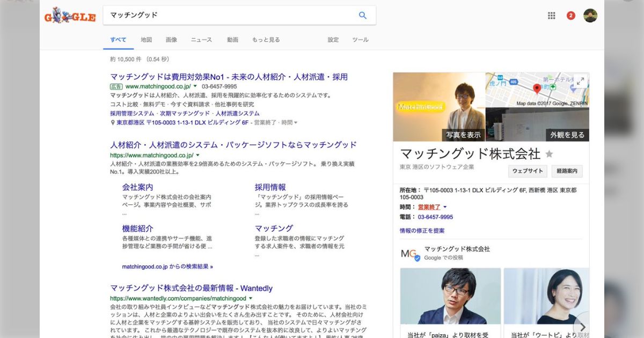Open the Google apps grid icon

click(x=551, y=16)
